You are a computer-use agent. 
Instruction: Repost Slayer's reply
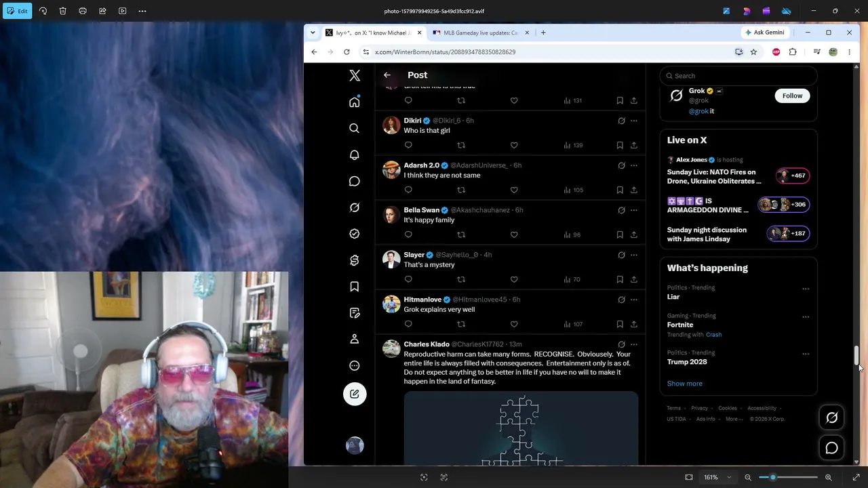pos(461,279)
